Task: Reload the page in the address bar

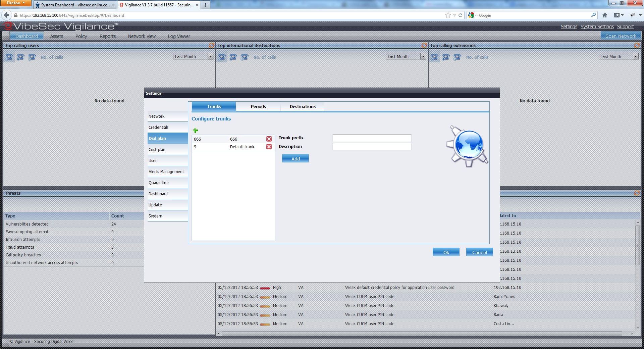Action: (461, 15)
